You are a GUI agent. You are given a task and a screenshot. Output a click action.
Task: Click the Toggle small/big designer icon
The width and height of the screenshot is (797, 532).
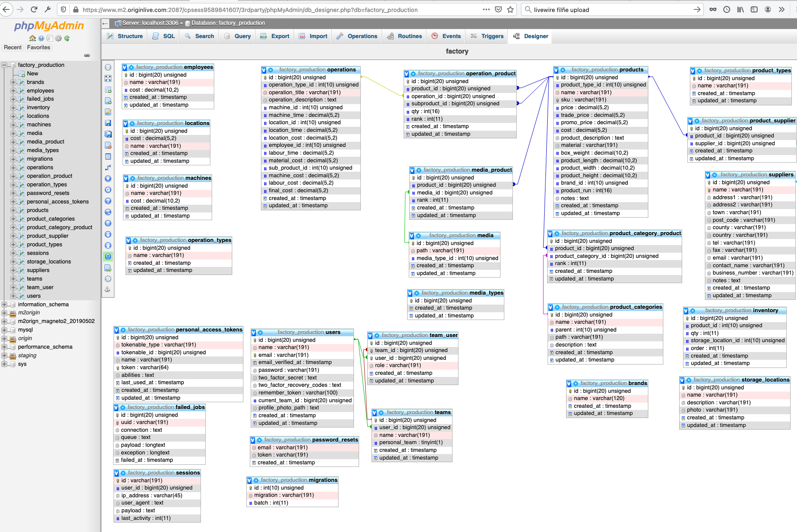click(108, 245)
